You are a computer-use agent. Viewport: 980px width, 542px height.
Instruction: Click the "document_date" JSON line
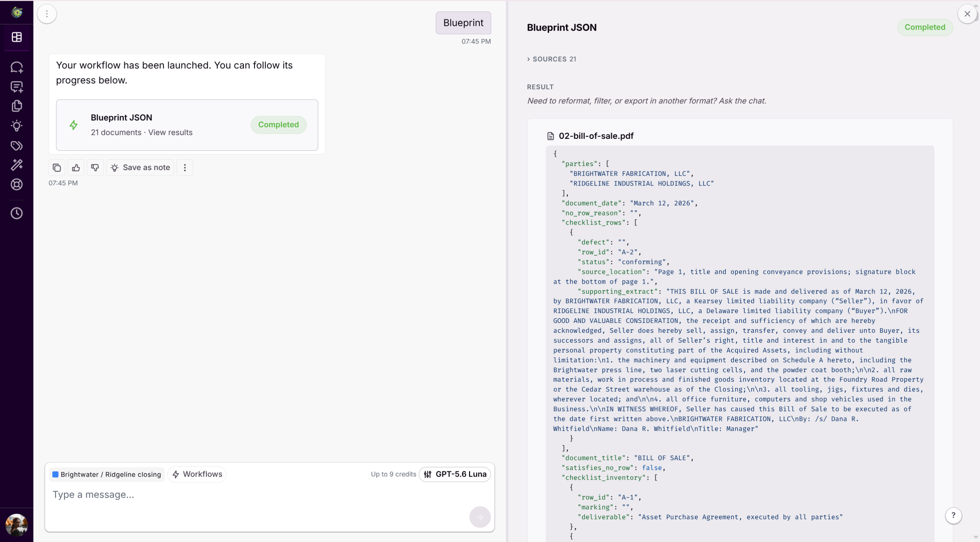coord(630,203)
